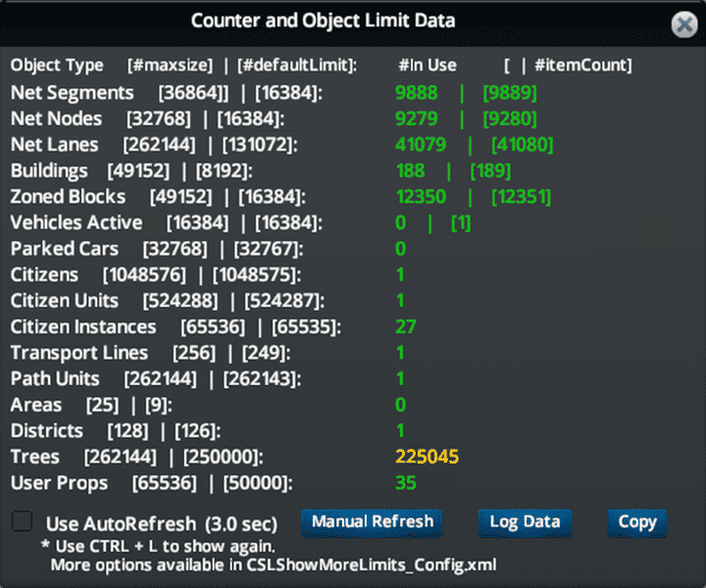Click the Vehicles Active row label
Image resolution: width=706 pixels, height=588 pixels.
76,222
